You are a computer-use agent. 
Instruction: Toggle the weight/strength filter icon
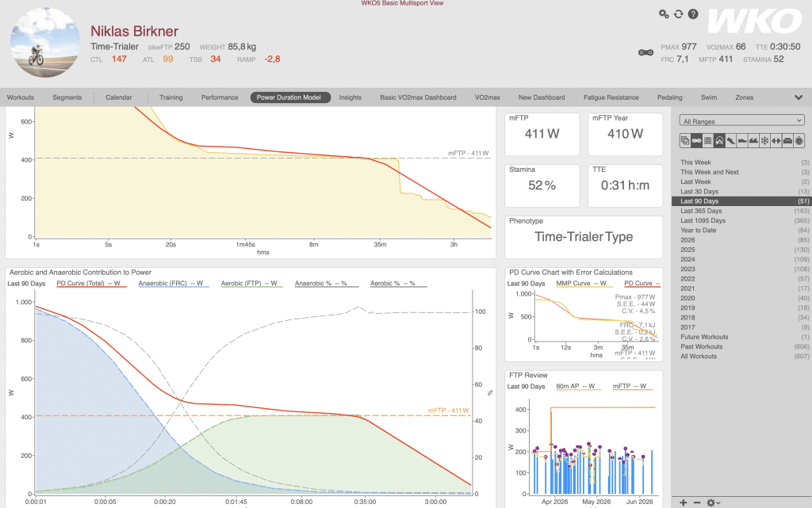coord(787,140)
